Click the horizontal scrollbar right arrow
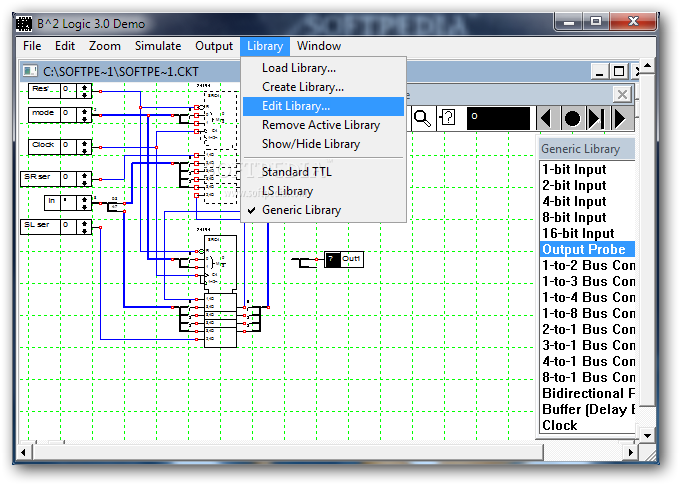680x485 pixels. tap(631, 452)
